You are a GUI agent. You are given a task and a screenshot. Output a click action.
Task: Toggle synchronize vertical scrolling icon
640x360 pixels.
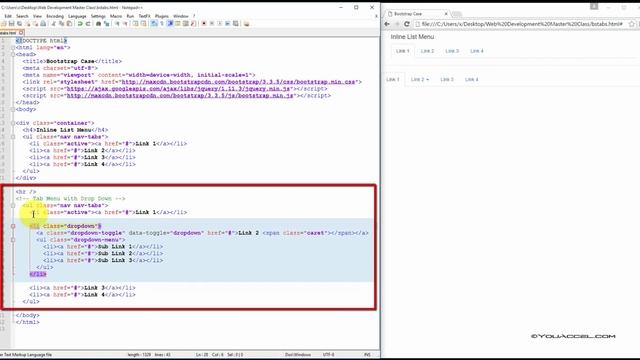[x=136, y=24]
